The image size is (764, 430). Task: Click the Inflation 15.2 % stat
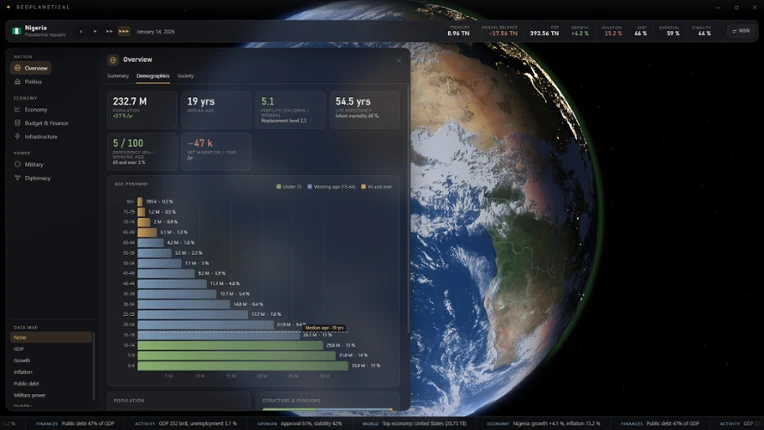click(x=613, y=31)
